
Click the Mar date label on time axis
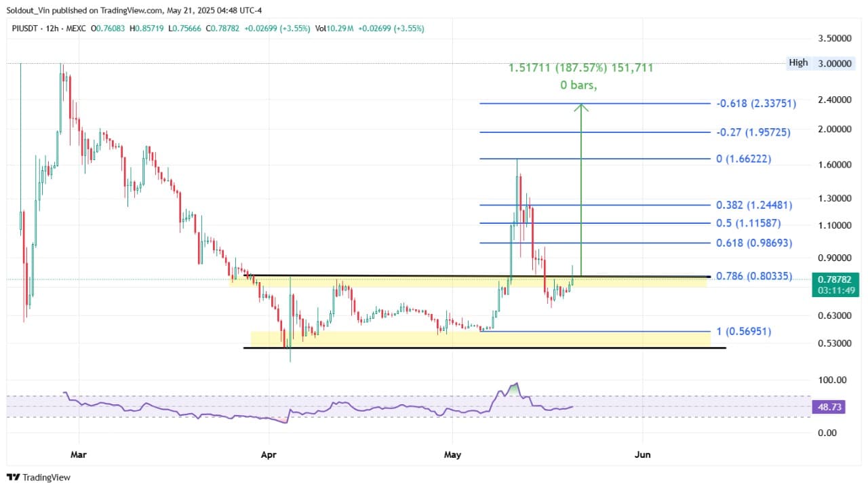pyautogui.click(x=79, y=454)
